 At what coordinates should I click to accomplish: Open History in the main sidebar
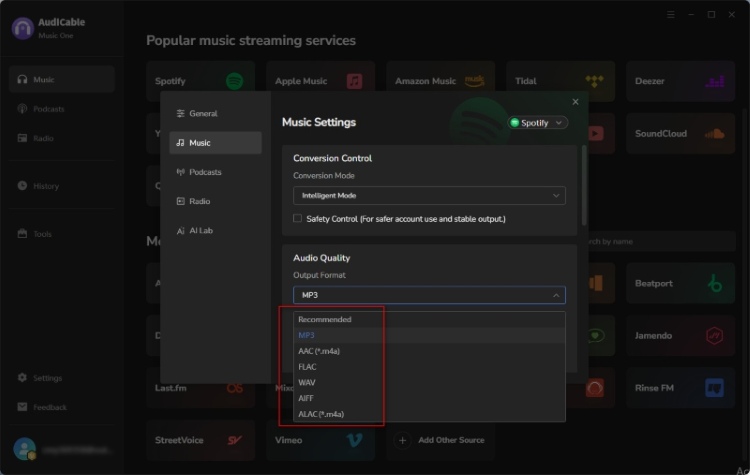point(62,186)
